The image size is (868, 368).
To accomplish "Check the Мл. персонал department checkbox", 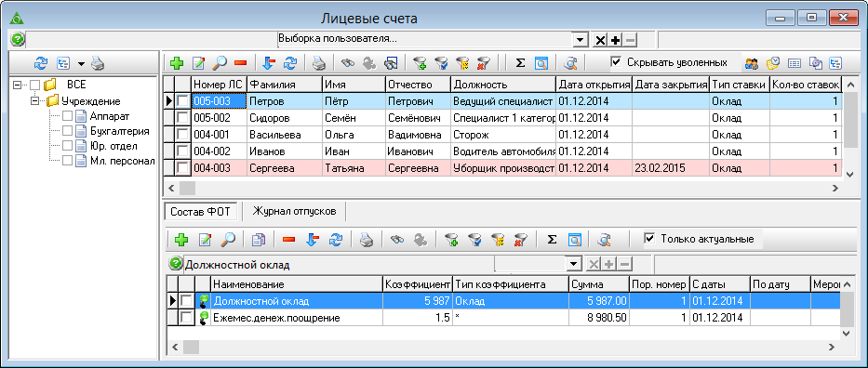I will click(x=67, y=161).
